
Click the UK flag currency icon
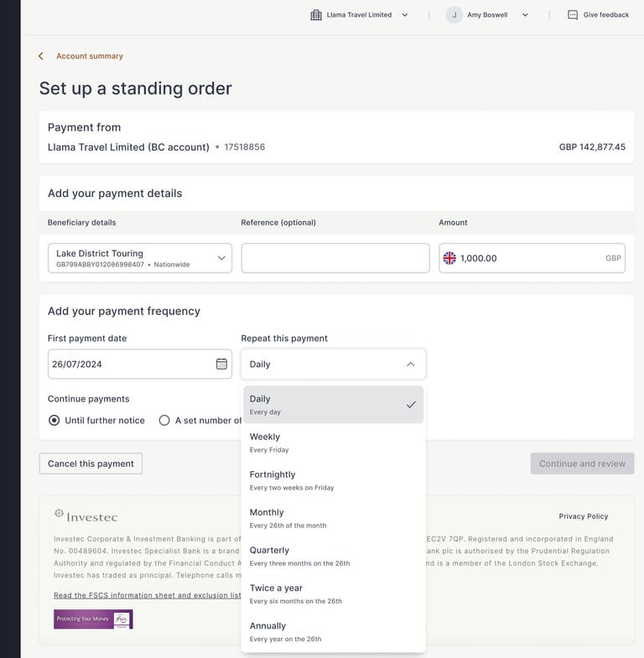(x=449, y=258)
